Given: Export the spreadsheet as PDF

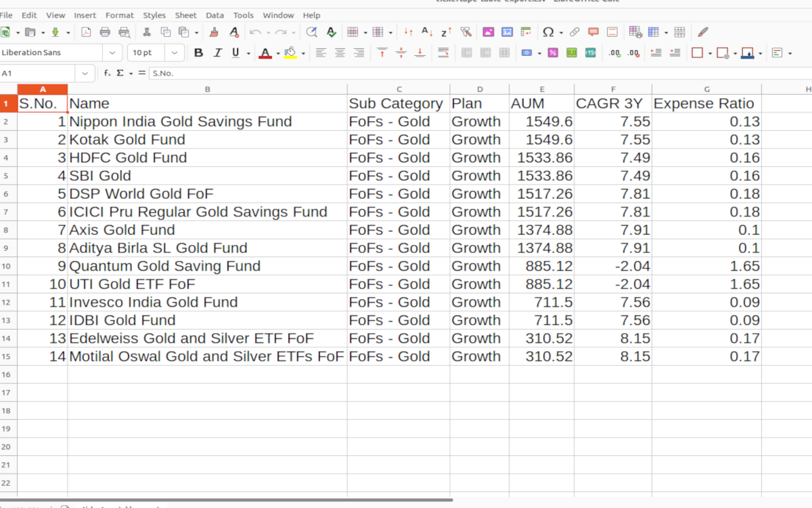Looking at the screenshot, I should pyautogui.click(x=86, y=32).
